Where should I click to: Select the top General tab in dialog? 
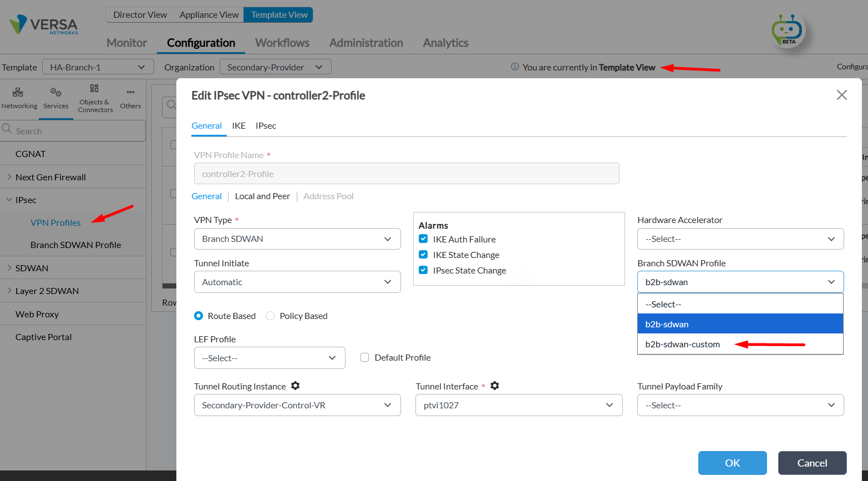click(x=206, y=125)
